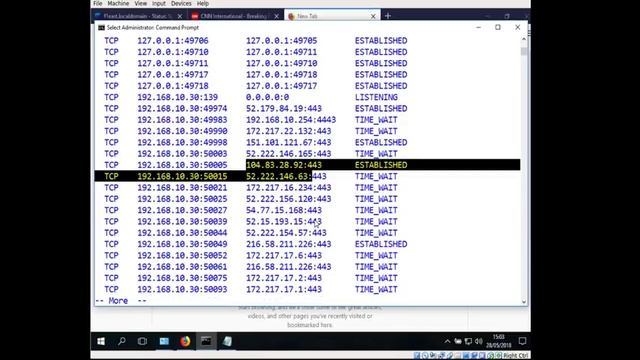
Task: Click foreign address 172.217.22.132:443
Action: [289, 131]
